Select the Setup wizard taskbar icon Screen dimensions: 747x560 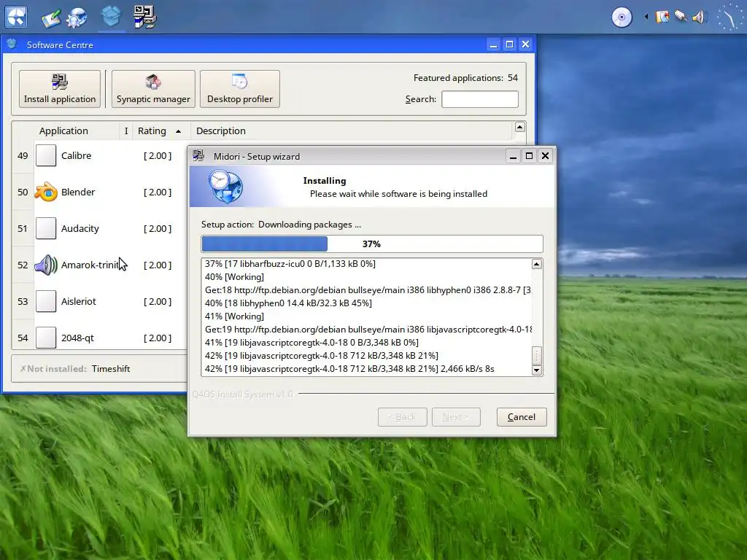[145, 17]
